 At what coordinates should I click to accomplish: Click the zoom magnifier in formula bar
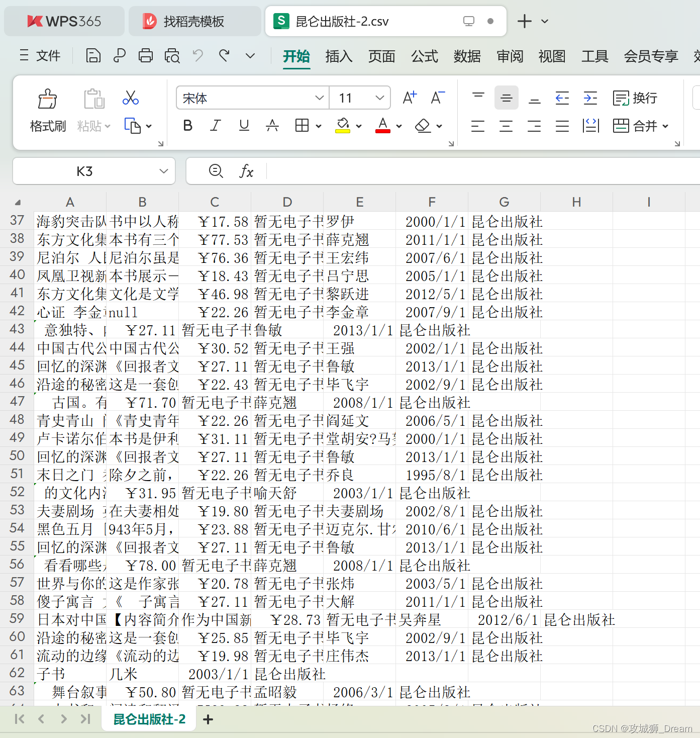pyautogui.click(x=216, y=171)
